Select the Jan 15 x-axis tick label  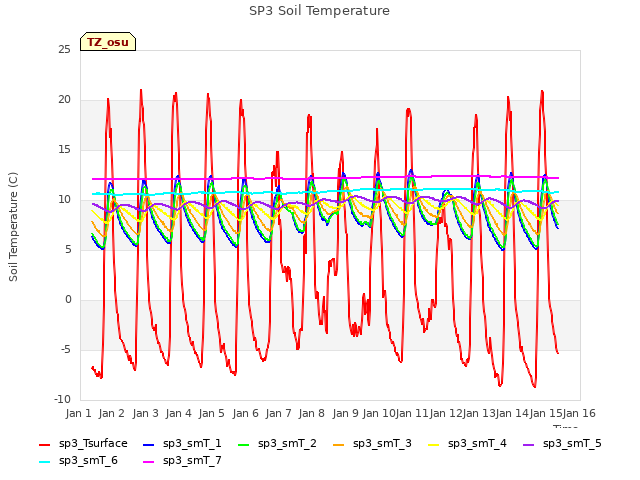546,413
